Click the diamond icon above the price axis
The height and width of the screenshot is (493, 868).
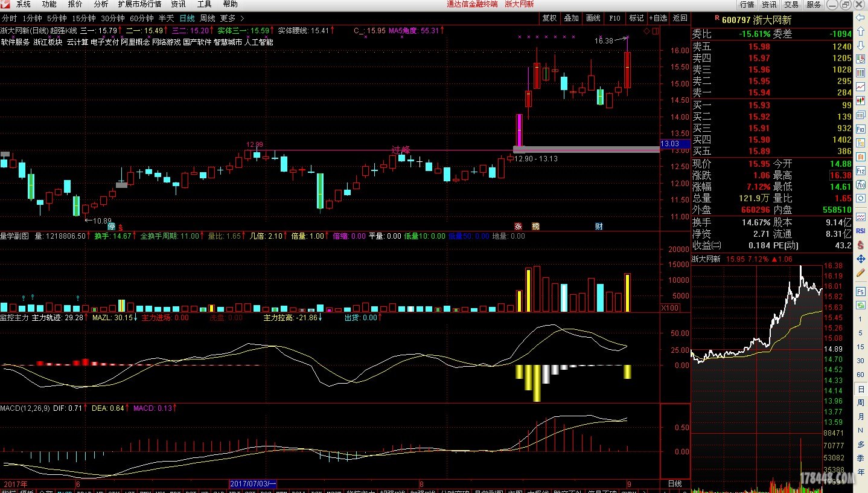click(x=647, y=31)
